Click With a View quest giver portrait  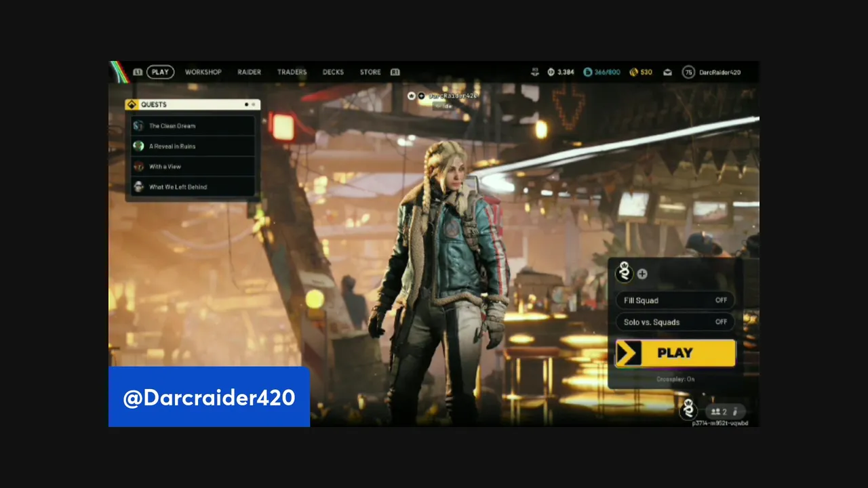tap(138, 167)
